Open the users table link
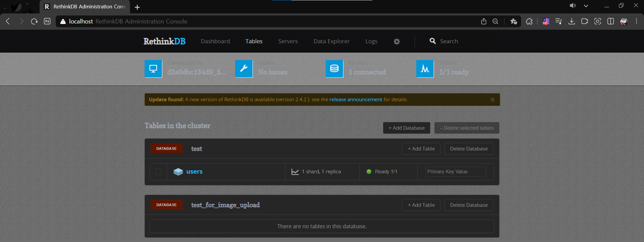 (194, 172)
